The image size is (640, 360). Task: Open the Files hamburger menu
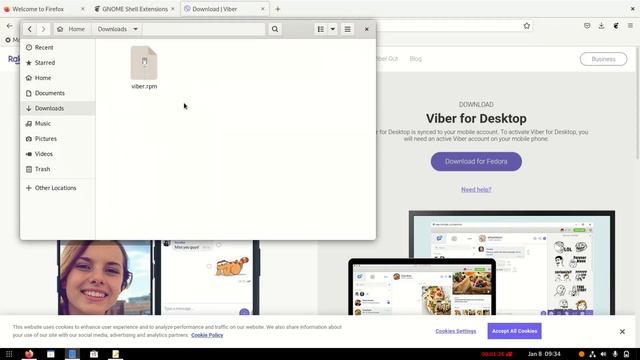coord(347,29)
